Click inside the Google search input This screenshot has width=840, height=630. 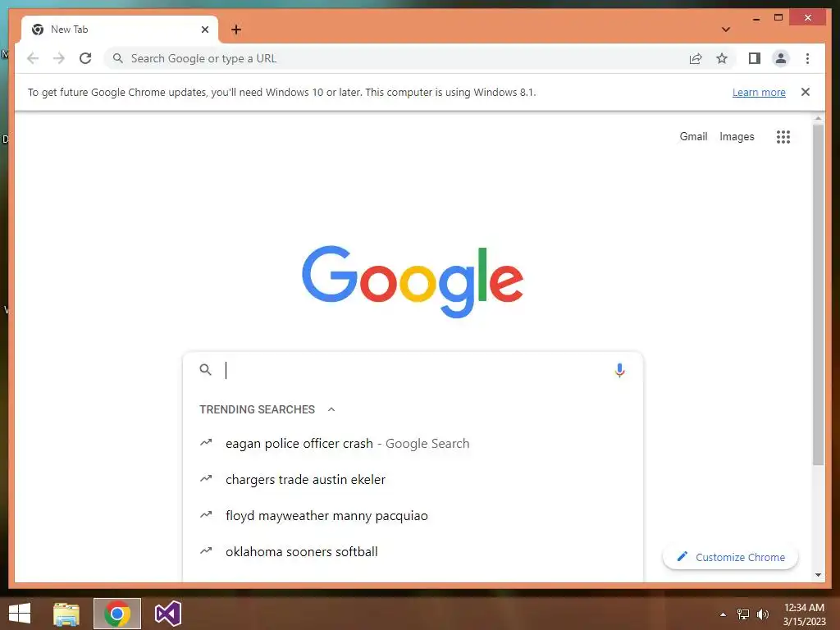coord(415,370)
